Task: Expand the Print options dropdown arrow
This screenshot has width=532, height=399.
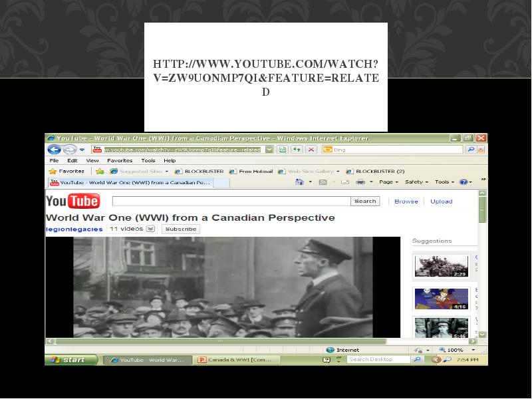Action: coord(371,182)
